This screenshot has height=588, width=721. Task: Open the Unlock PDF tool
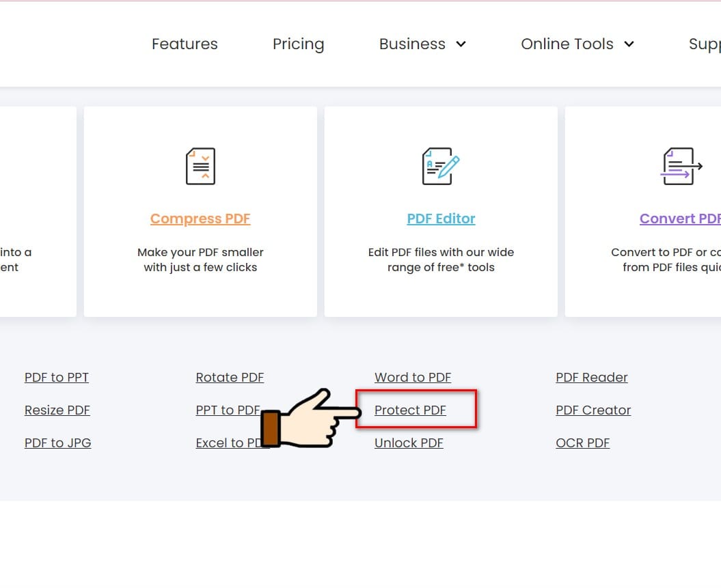coord(409,443)
